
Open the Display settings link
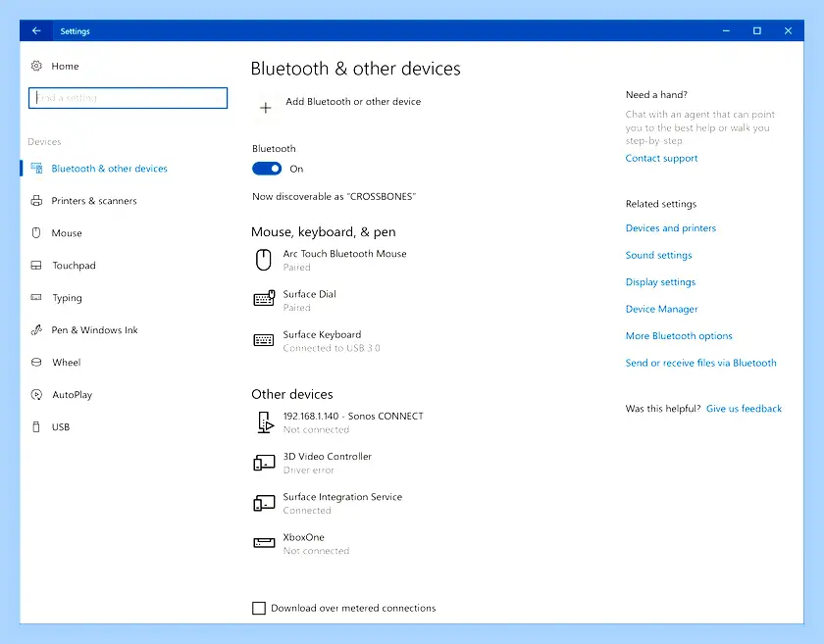[x=660, y=282]
